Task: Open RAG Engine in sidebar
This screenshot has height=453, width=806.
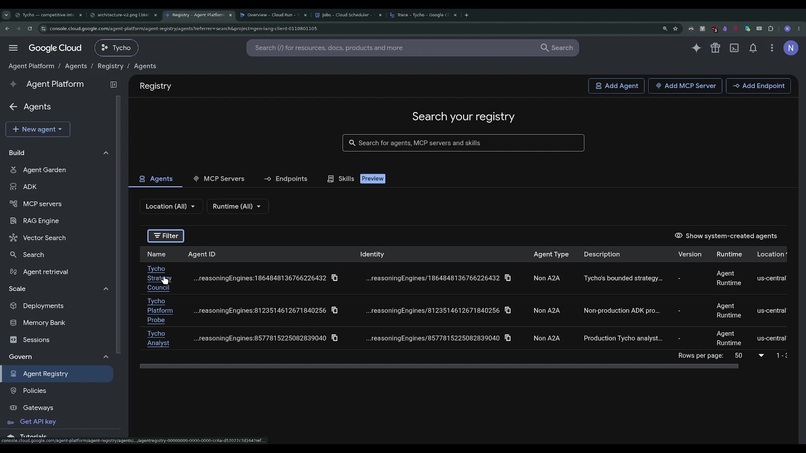Action: tap(41, 221)
